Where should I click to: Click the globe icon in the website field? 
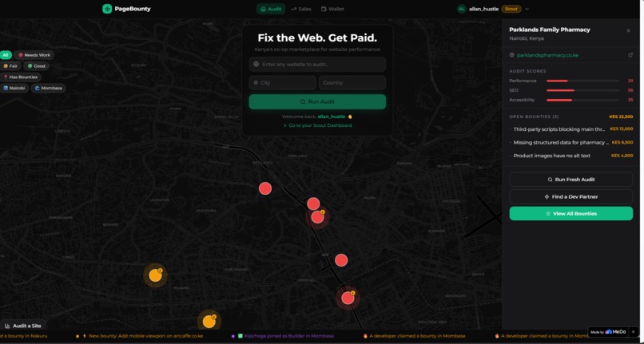coord(256,65)
